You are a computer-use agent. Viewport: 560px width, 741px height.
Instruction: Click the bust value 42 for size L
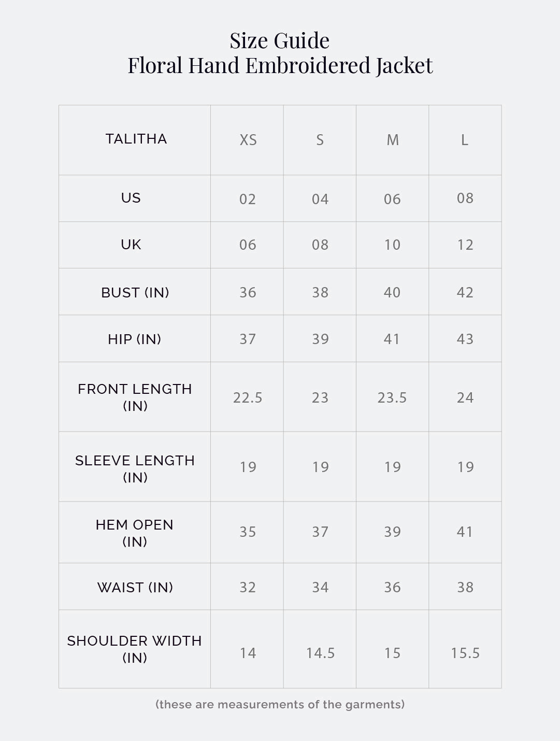click(465, 292)
